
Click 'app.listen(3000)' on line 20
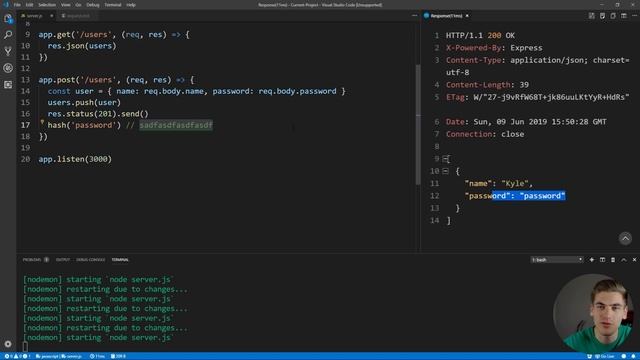tap(75, 159)
